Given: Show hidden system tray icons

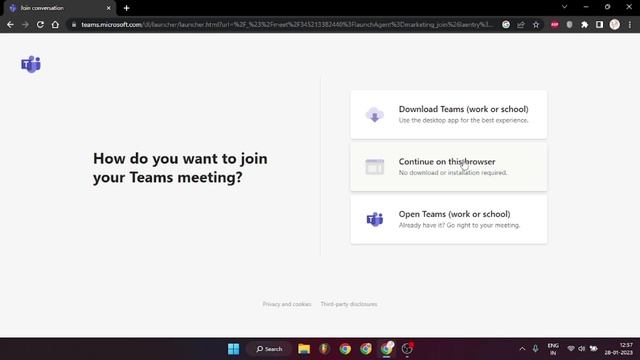Looking at the screenshot, I should (522, 349).
